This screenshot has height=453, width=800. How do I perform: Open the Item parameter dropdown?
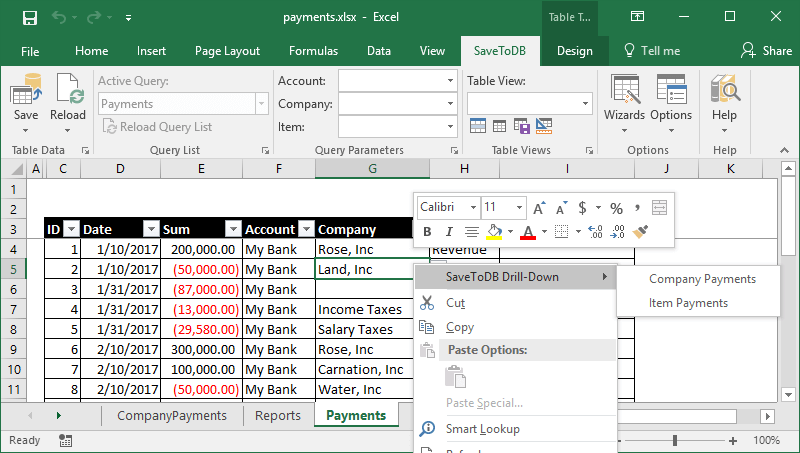pos(450,127)
